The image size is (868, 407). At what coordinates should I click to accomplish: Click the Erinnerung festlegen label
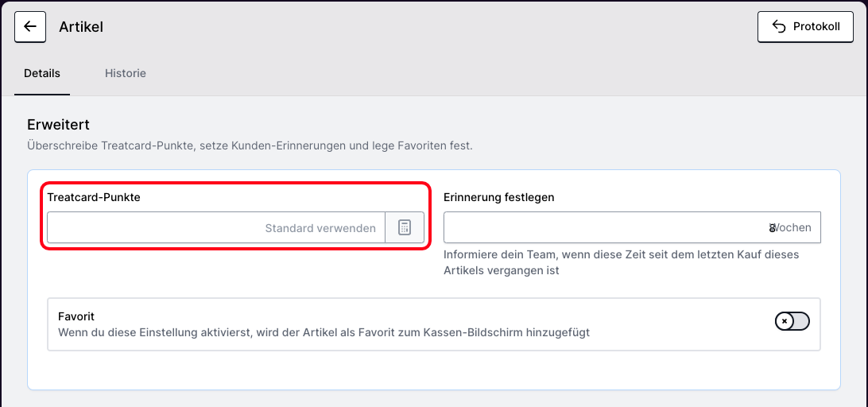click(498, 197)
